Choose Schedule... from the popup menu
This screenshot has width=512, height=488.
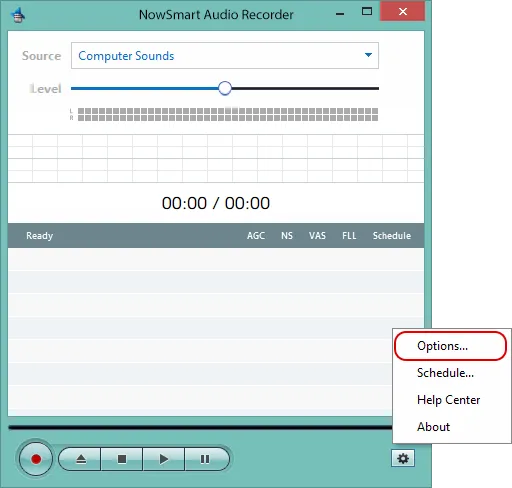[452, 373]
